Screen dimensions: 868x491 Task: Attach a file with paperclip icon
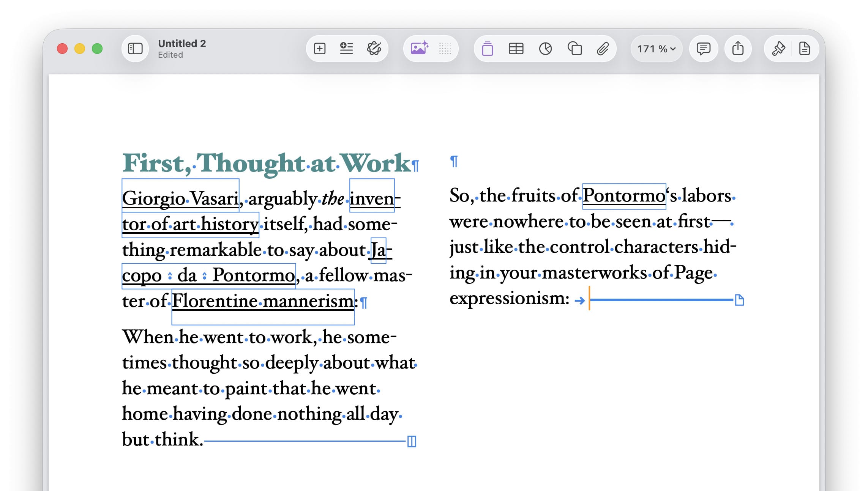coord(603,49)
